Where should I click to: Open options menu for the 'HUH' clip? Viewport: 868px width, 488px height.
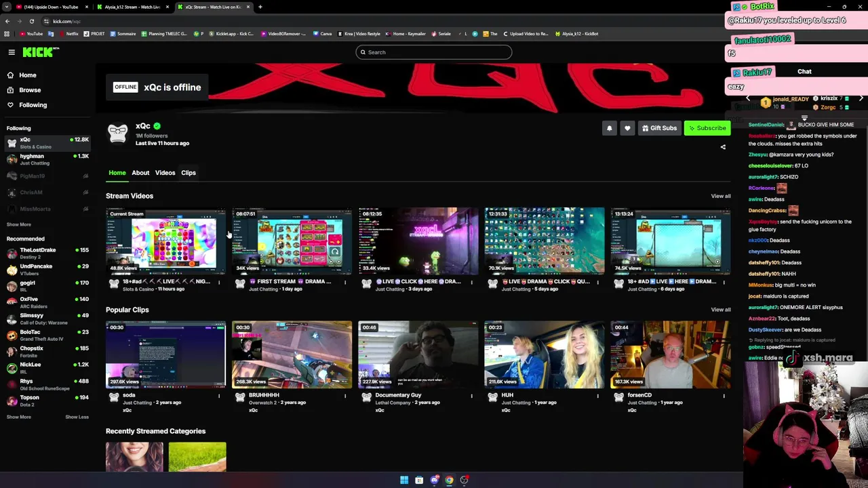pos(597,396)
